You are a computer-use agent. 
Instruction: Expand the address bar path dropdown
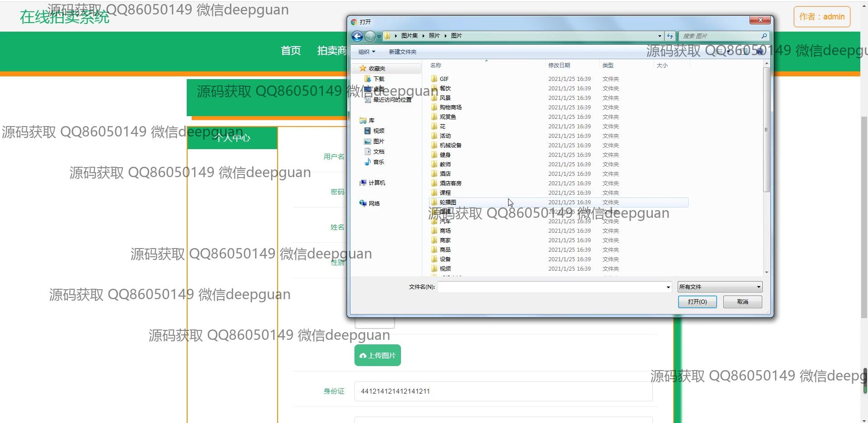660,36
